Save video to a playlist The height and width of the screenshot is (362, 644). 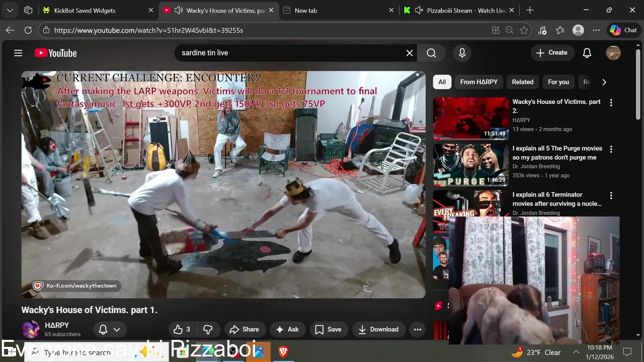(328, 329)
